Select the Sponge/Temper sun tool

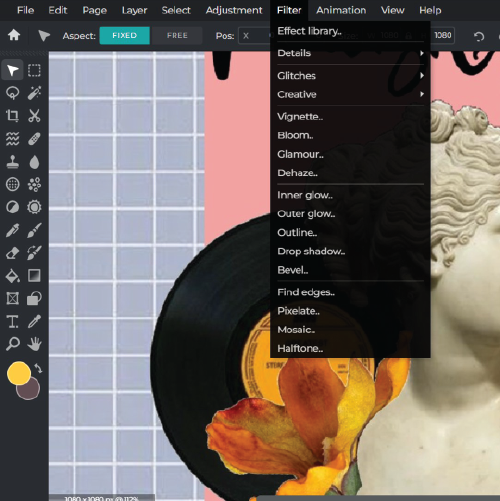(34, 207)
